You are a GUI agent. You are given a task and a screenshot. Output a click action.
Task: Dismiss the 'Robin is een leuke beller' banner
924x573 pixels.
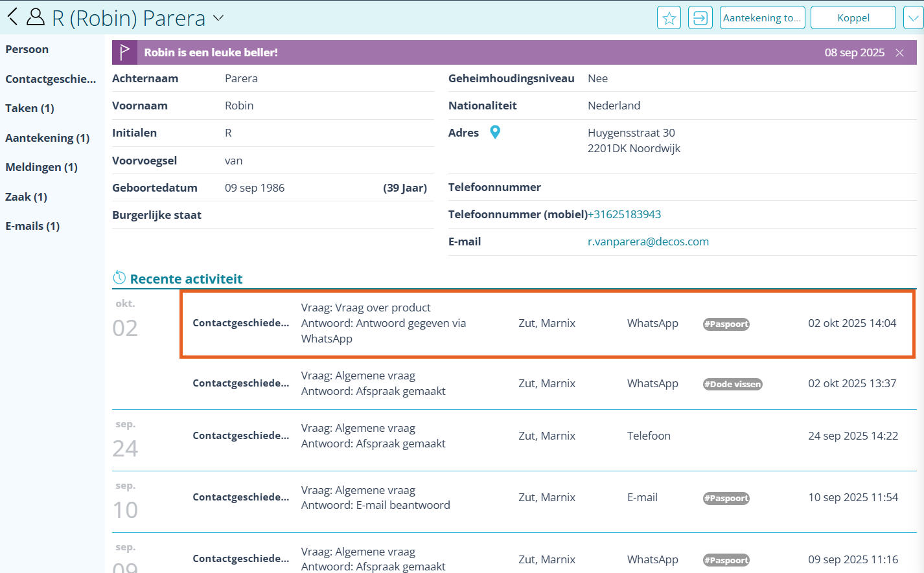(899, 53)
